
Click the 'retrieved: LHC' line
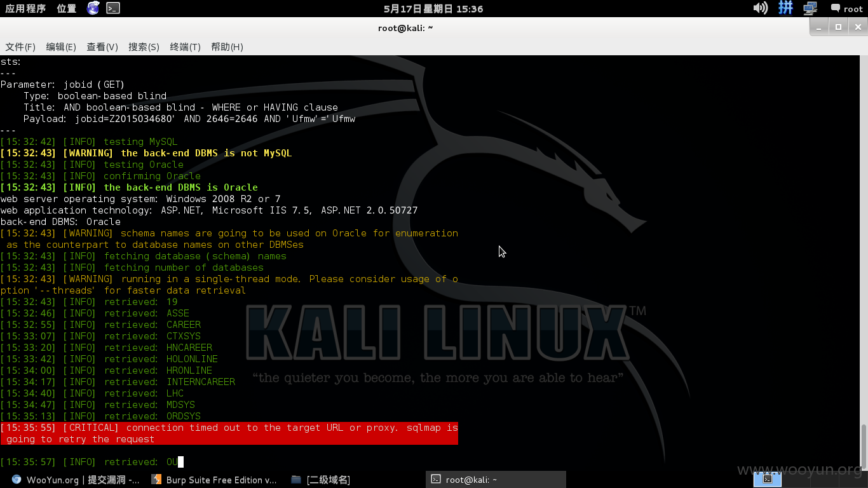[92, 393]
